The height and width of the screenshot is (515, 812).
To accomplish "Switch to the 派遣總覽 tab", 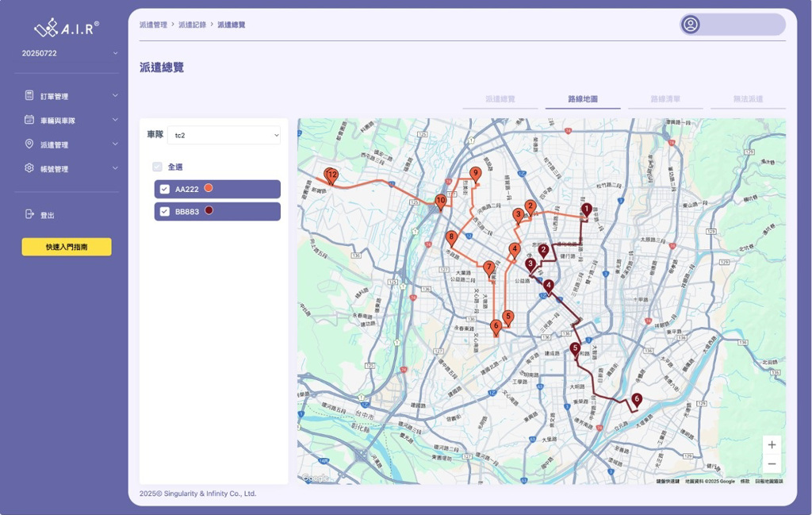I will pyautogui.click(x=500, y=99).
